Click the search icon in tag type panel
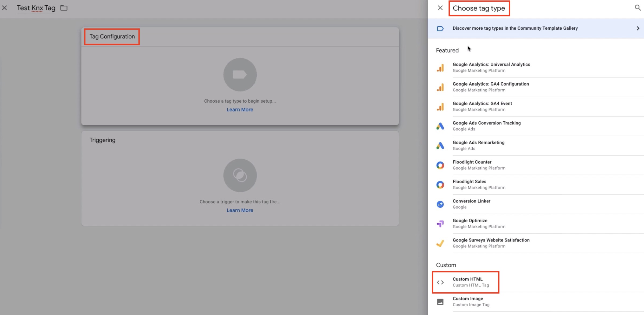 pos(637,8)
